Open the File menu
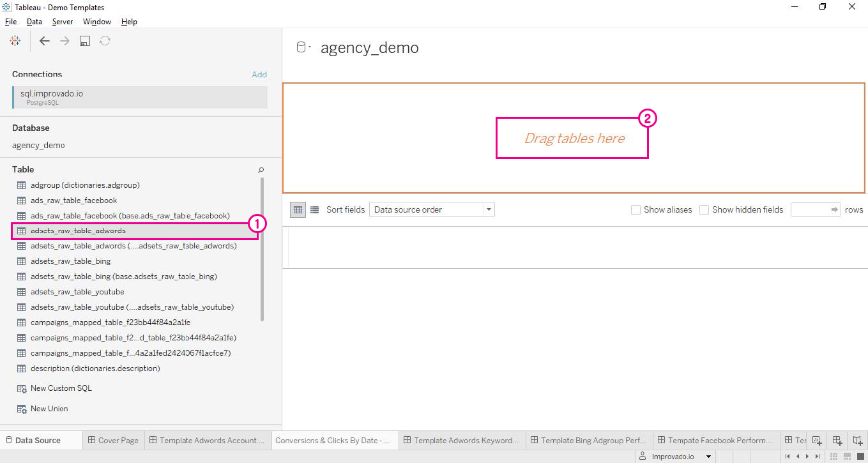Image resolution: width=868 pixels, height=463 pixels. pos(11,22)
